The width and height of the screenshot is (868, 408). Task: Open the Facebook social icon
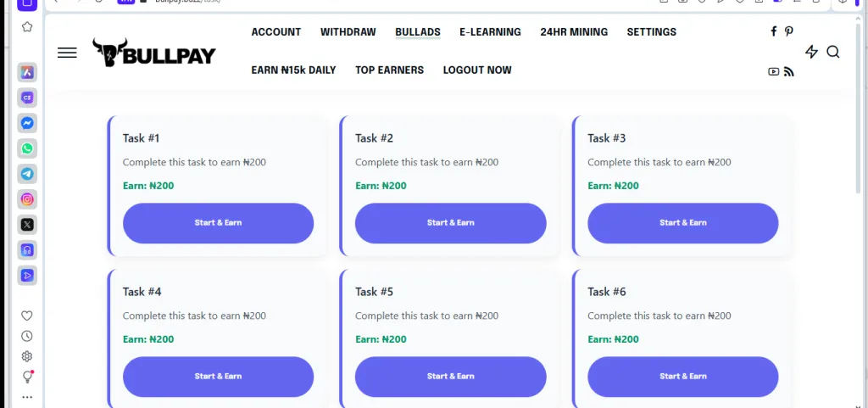773,31
